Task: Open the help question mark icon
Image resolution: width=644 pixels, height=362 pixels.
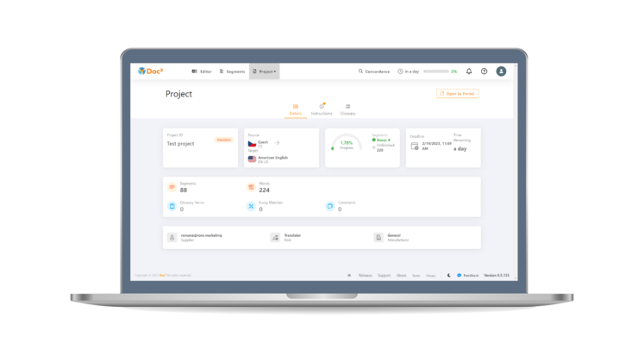Action: (485, 71)
